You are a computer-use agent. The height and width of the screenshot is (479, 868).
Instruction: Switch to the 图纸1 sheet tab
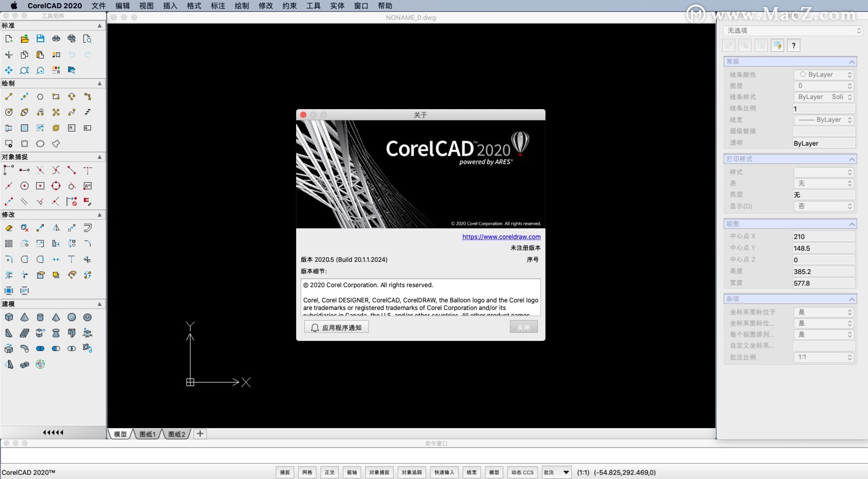(147, 434)
